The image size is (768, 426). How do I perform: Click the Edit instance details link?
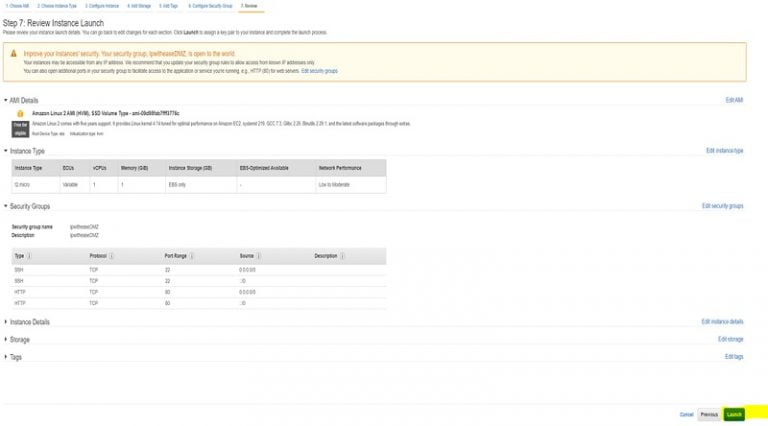point(722,322)
